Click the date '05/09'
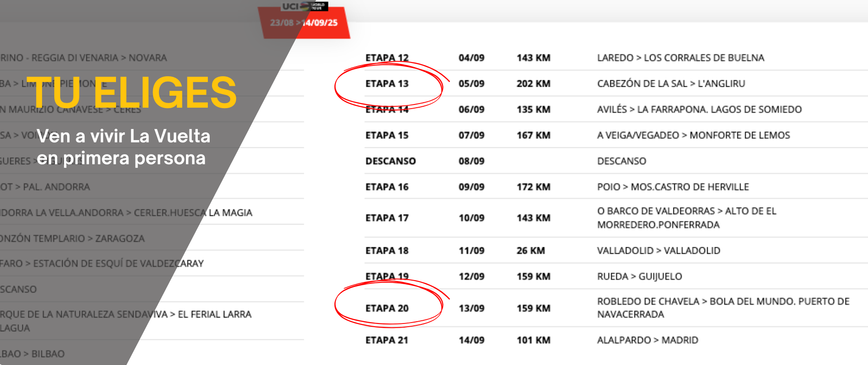 pos(471,84)
